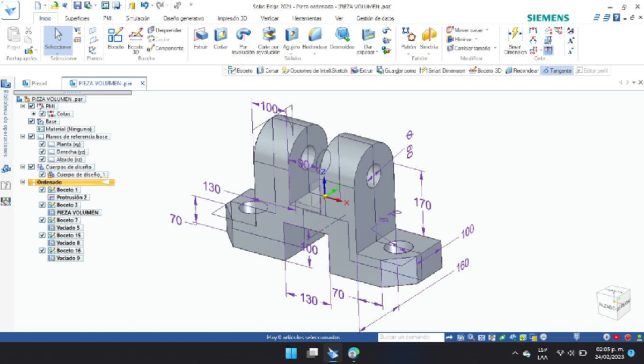The width and height of the screenshot is (644, 364).
Task: Click Tangente in the command bar
Action: coord(557,70)
